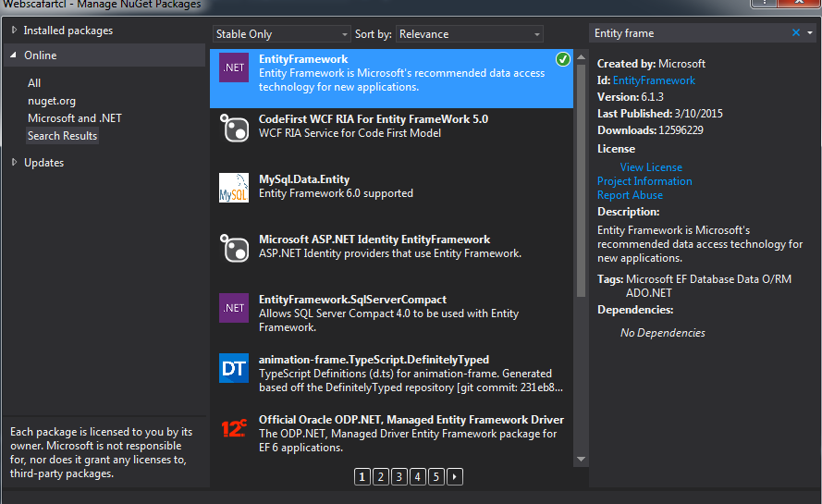Go to results page 3
The width and height of the screenshot is (822, 504).
399,477
